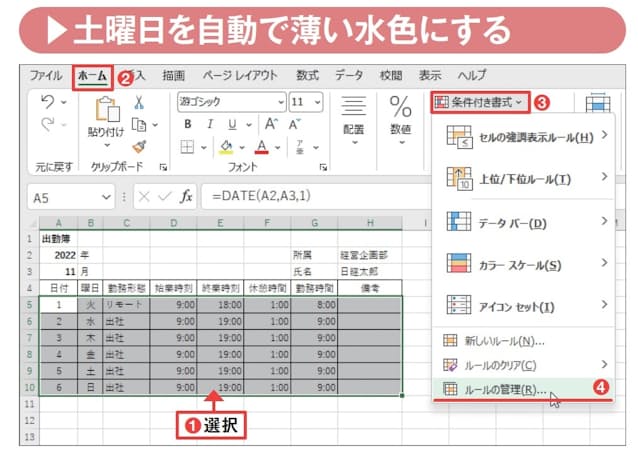Click the Borders icon
The height and width of the screenshot is (451, 638).
coord(187,147)
